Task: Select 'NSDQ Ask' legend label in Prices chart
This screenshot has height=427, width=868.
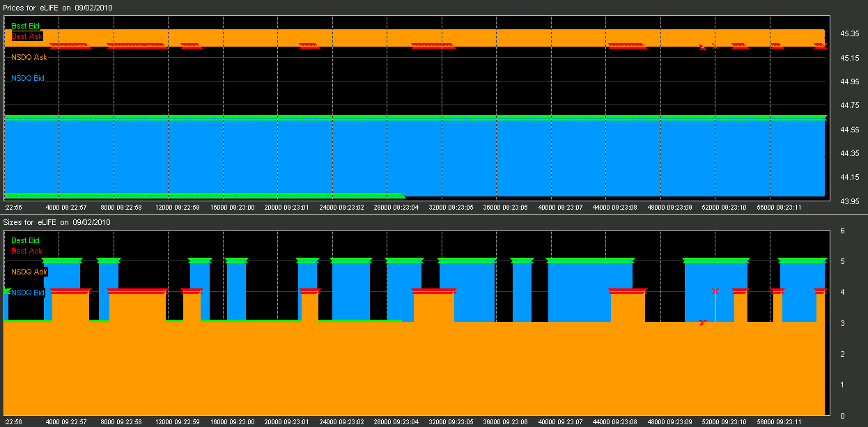Action: (29, 57)
